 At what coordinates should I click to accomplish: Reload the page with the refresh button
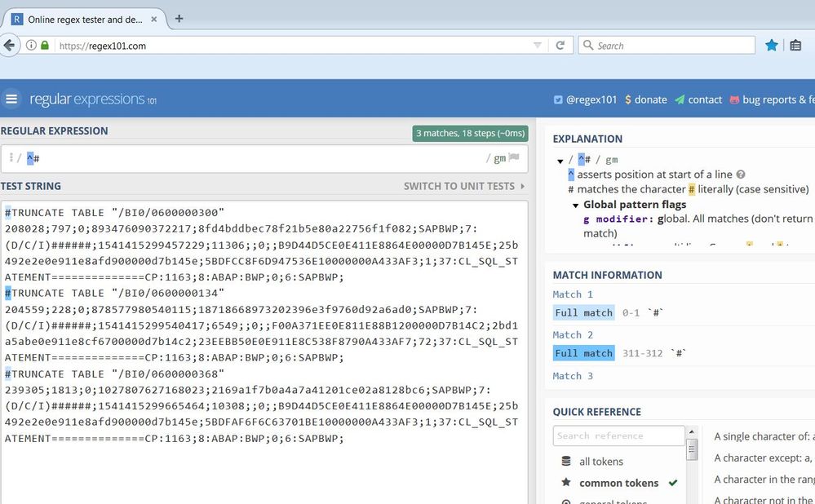coord(560,46)
